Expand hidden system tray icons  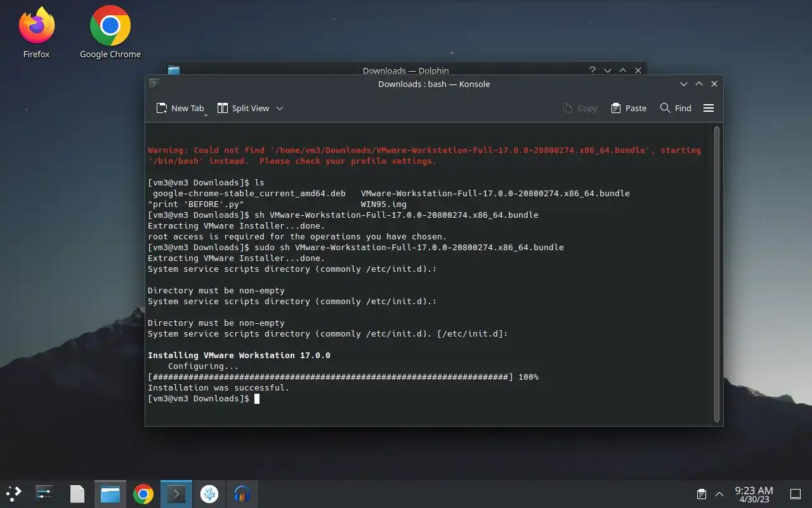[719, 494]
